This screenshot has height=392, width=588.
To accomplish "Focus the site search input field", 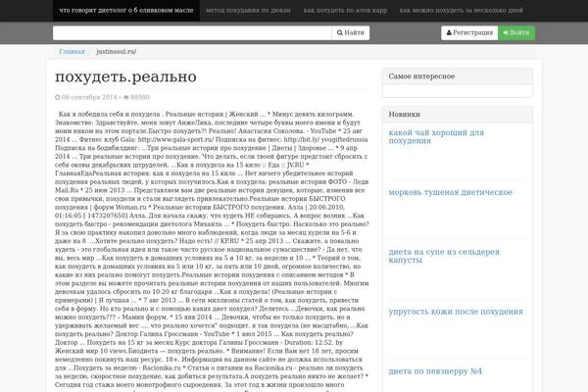I will pyautogui.click(x=192, y=32).
